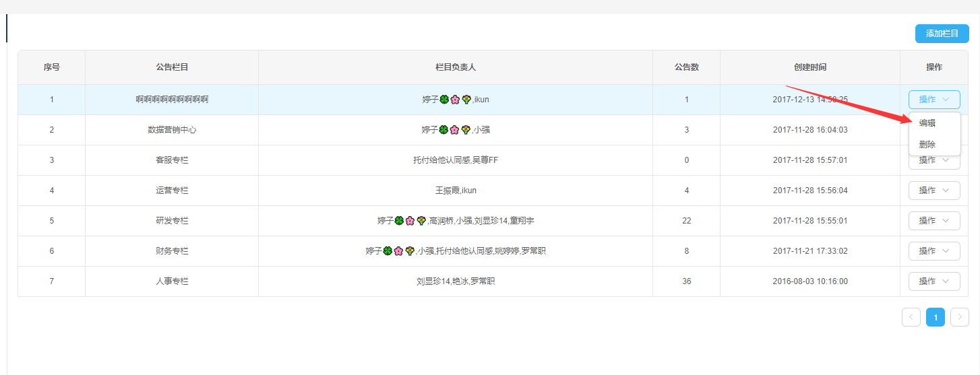This screenshot has width=980, height=375.
Task: Click the 序号 column header
Action: coord(52,67)
